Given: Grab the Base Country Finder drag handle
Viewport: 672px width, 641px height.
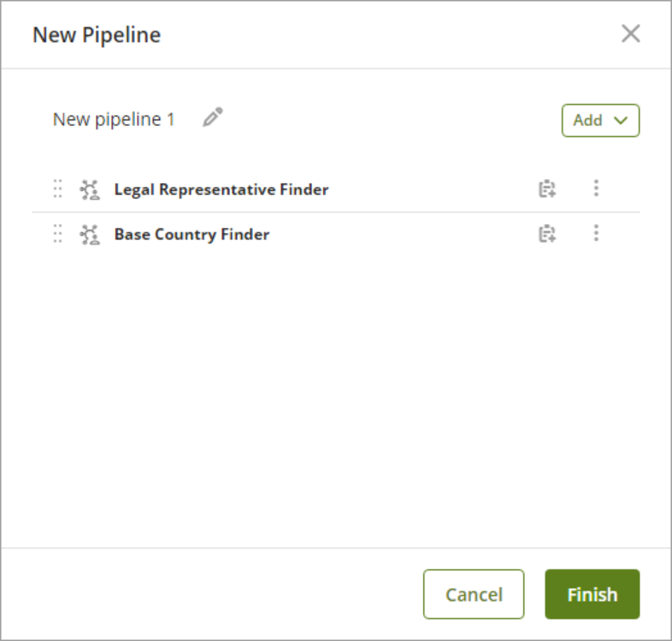Looking at the screenshot, I should (58, 233).
